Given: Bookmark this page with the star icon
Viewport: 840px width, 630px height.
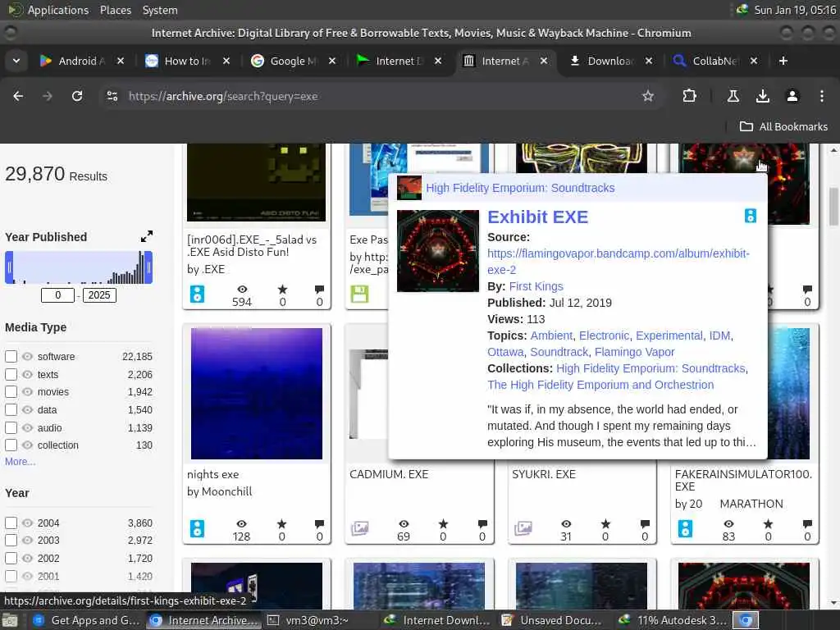Looking at the screenshot, I should 648,96.
